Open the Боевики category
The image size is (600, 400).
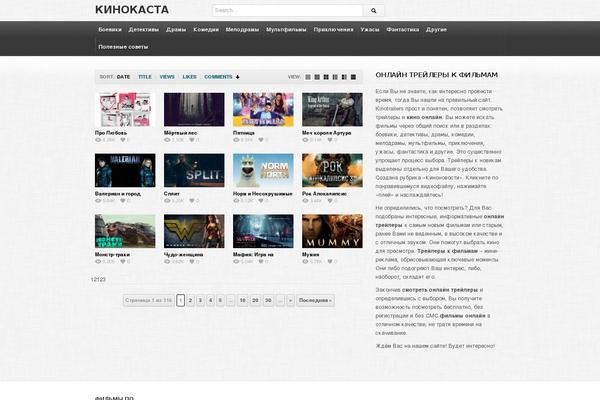click(110, 29)
